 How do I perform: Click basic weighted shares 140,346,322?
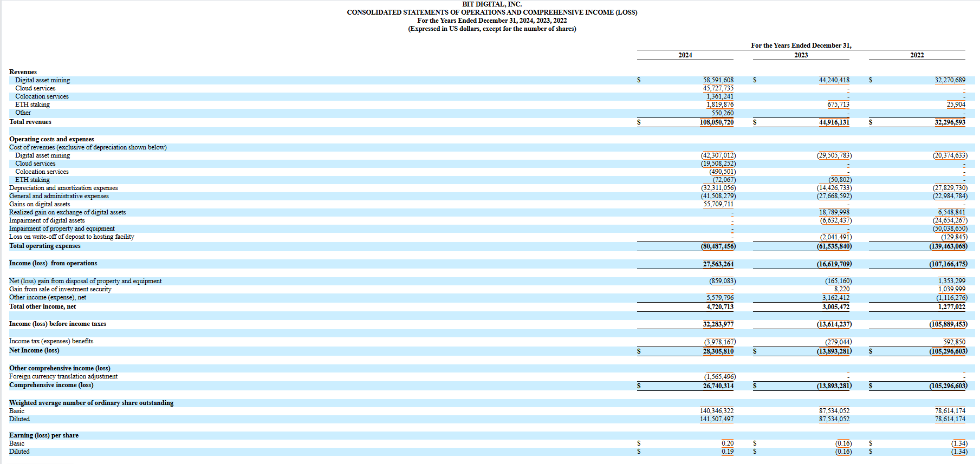click(717, 411)
